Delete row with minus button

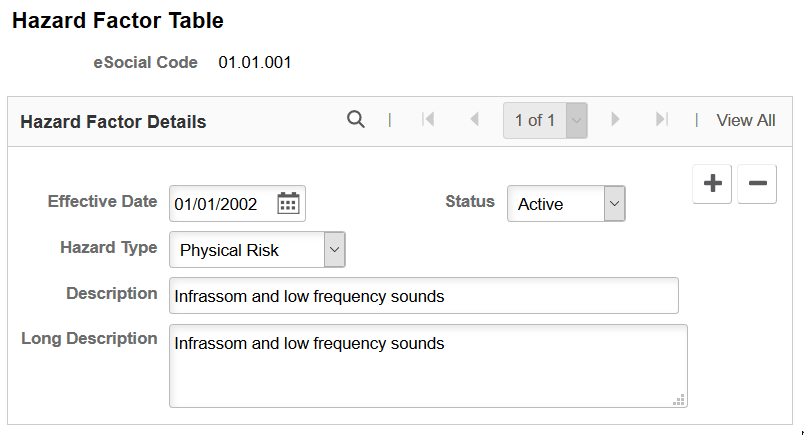[757, 184]
